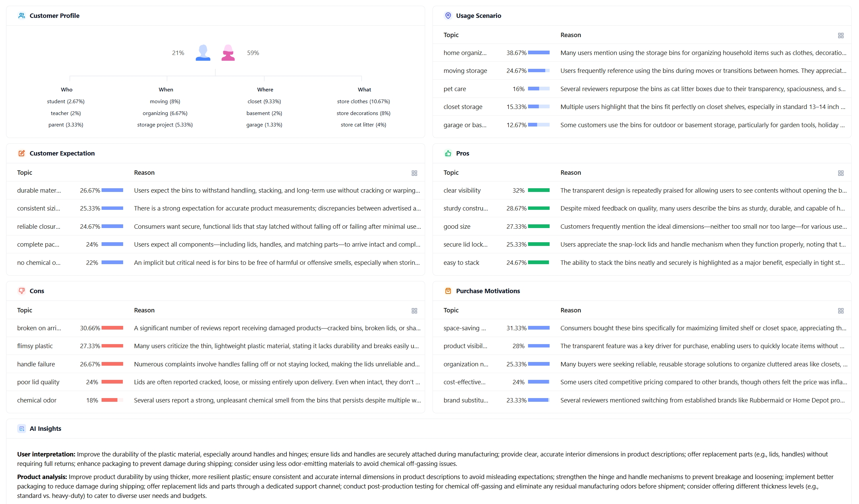Click 'parent (3.33%)' under Who
The width and height of the screenshot is (859, 504).
(66, 125)
